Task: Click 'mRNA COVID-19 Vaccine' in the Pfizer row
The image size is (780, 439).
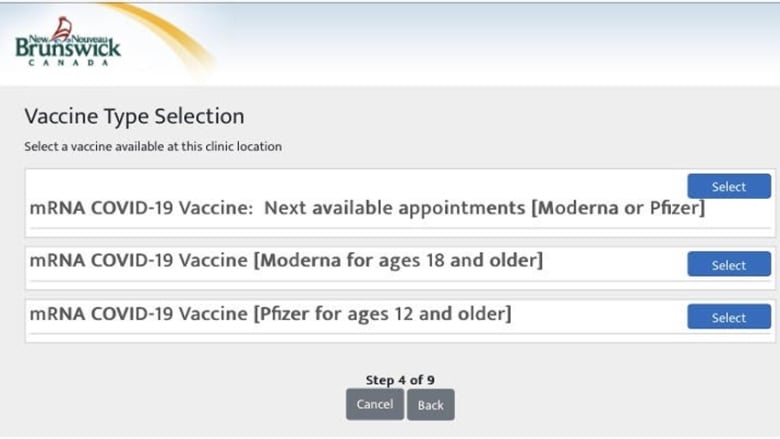Action: coord(138,314)
